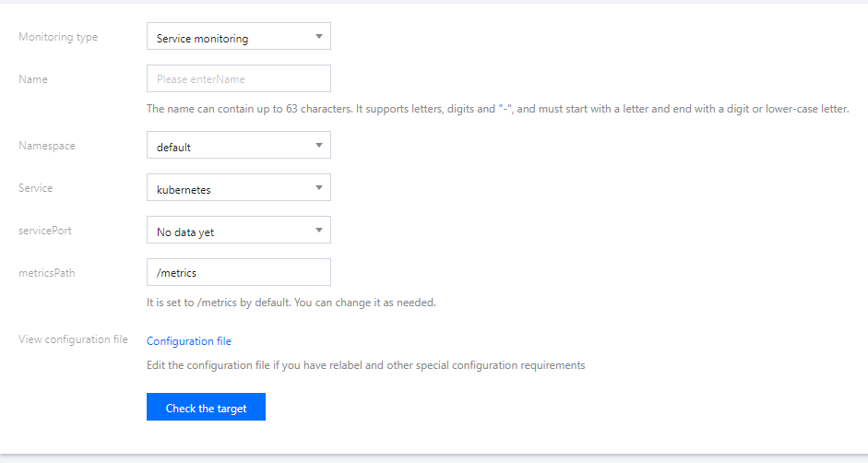Click the Monitoring type dropdown arrow

pyautogui.click(x=318, y=37)
